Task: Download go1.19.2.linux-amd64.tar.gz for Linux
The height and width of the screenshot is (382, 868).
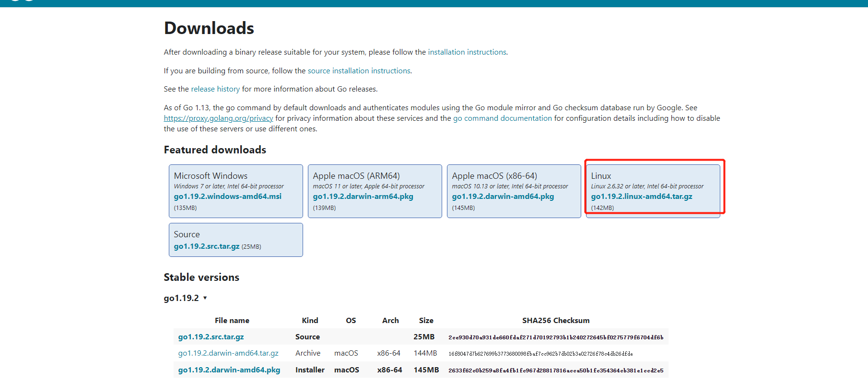Action: (x=642, y=196)
